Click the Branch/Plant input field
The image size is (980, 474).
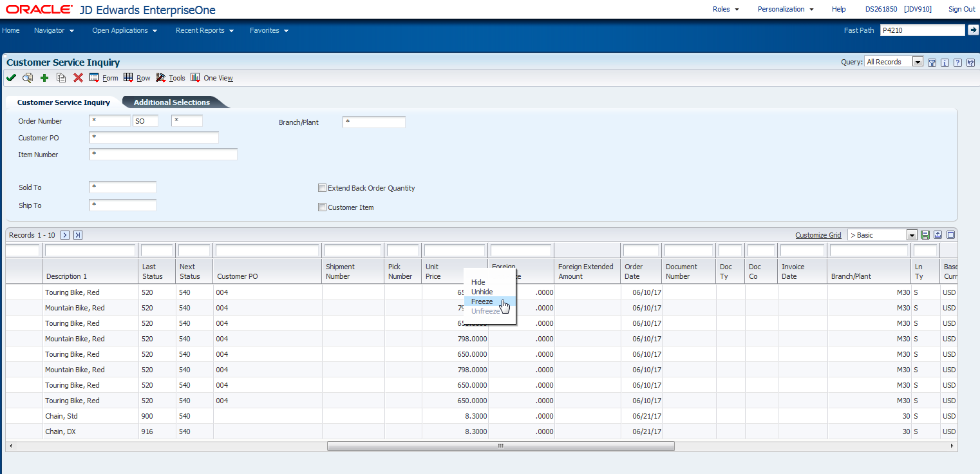[374, 122]
